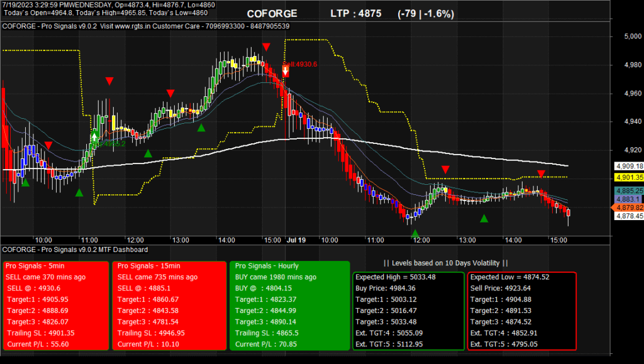Click 'Target:1 : 5003.12'

386,300
